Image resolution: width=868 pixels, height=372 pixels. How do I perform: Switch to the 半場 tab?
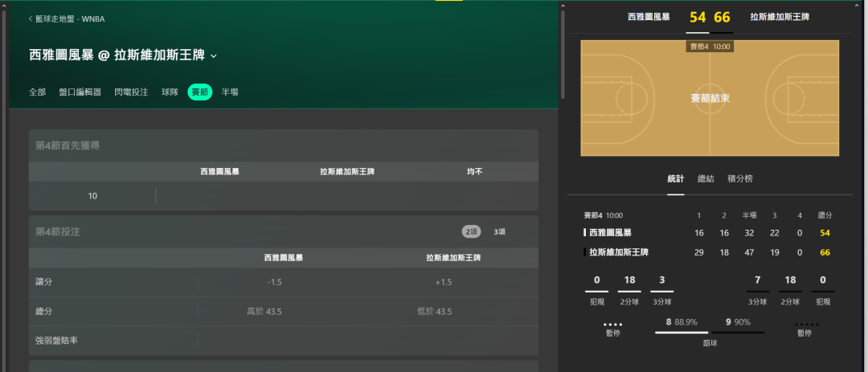(x=230, y=92)
